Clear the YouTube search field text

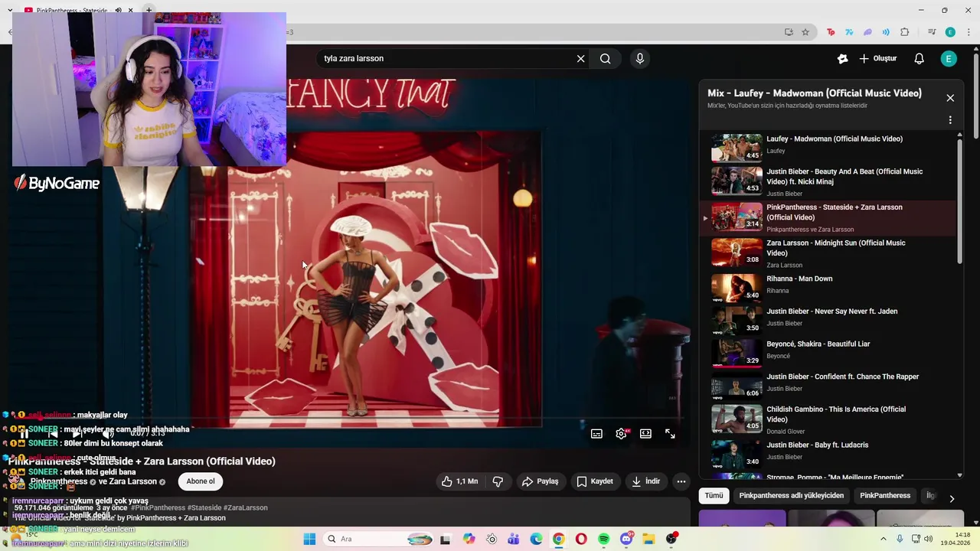(x=580, y=58)
